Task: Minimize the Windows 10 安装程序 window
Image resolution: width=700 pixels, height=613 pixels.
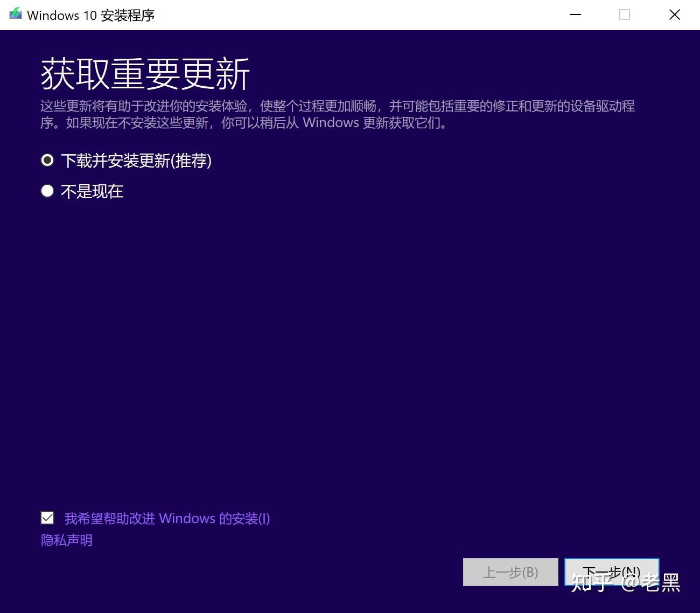Action: tap(576, 15)
